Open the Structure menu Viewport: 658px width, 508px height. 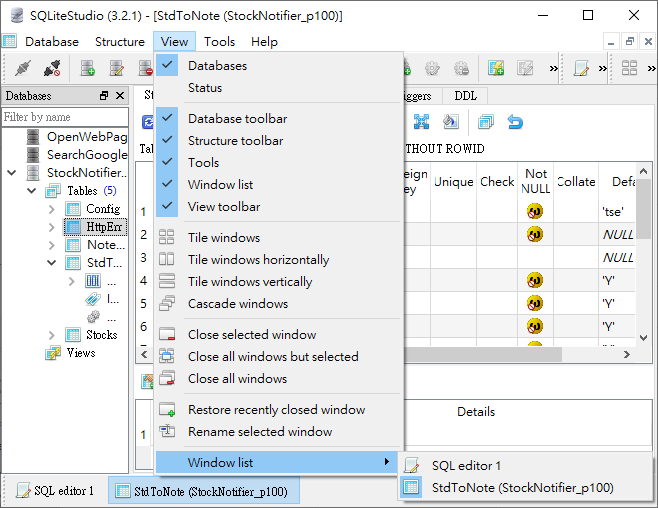[x=120, y=42]
